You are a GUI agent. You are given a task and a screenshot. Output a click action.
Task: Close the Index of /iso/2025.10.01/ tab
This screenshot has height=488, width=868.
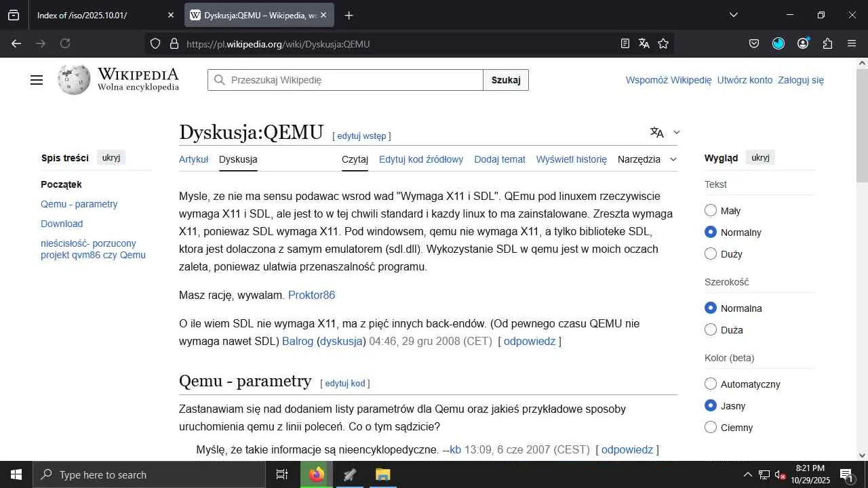pos(171,15)
